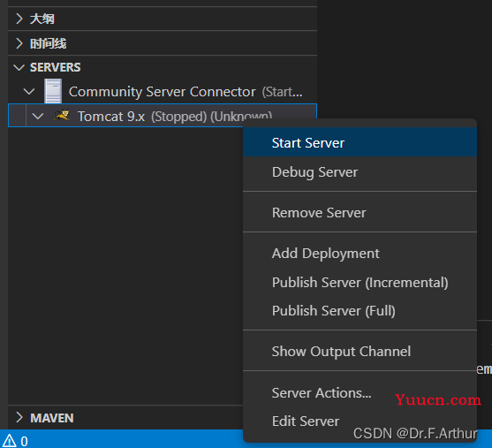Open Show Output Channel entry
This screenshot has width=492, height=448.
tap(360, 352)
